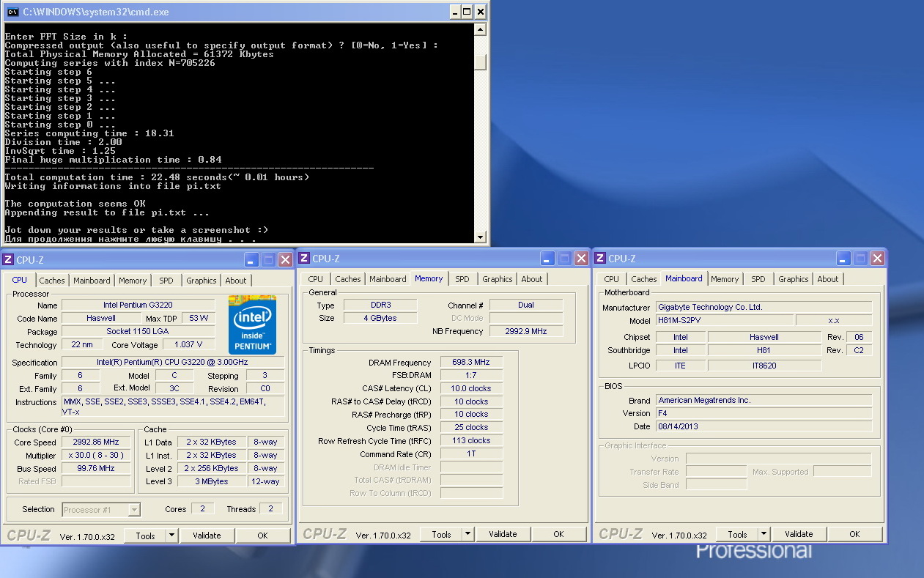This screenshot has width=924, height=578.
Task: Click the BIOS date 08/14/2013
Action: 764,426
